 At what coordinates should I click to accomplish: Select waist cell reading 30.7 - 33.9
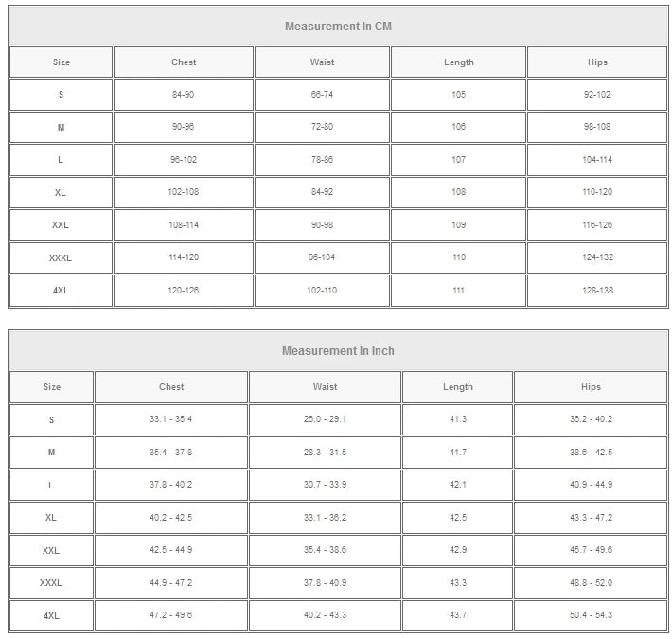click(325, 485)
